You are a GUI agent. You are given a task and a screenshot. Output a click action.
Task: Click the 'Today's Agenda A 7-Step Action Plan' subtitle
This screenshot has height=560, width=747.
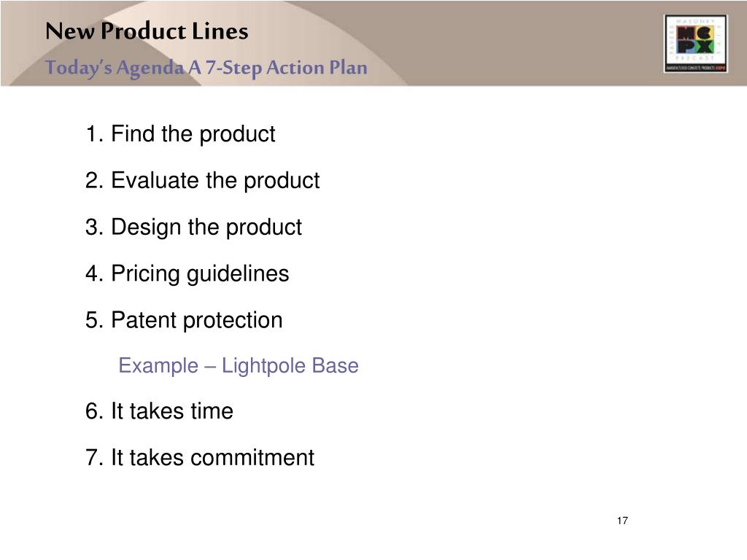pyautogui.click(x=206, y=68)
